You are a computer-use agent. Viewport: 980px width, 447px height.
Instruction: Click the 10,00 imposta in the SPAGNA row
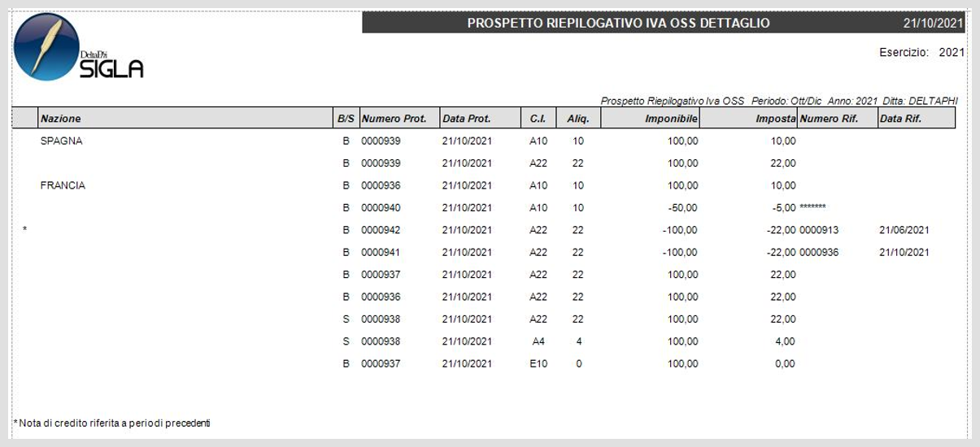(x=783, y=141)
